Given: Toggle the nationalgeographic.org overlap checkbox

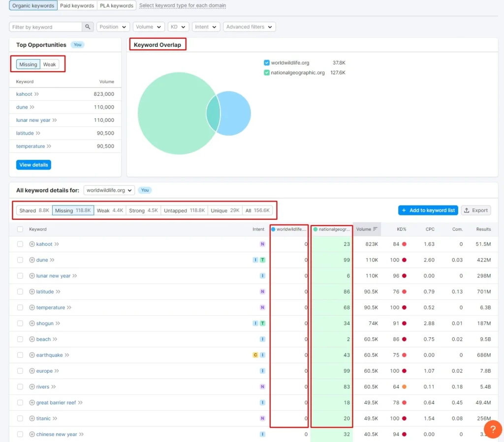Looking at the screenshot, I should [266, 73].
